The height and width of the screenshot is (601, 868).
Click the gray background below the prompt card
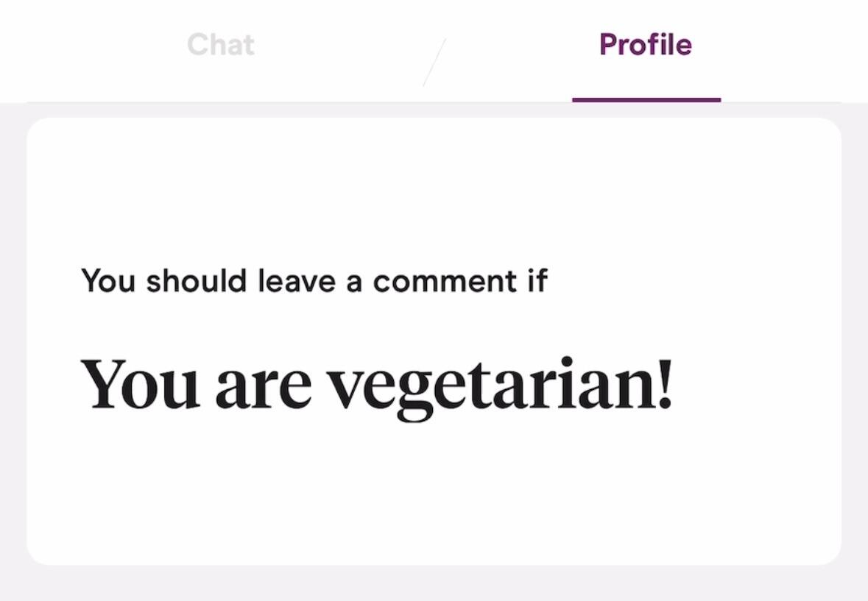click(434, 584)
